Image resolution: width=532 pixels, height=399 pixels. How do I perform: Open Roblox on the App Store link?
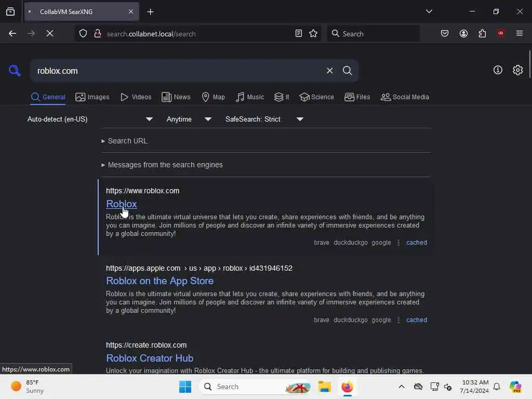(160, 281)
